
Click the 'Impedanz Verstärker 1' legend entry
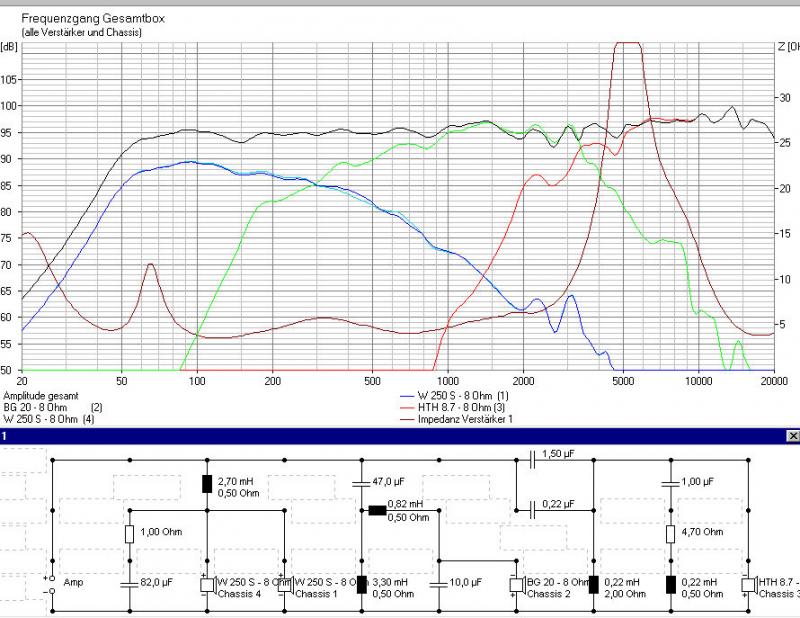(x=465, y=419)
